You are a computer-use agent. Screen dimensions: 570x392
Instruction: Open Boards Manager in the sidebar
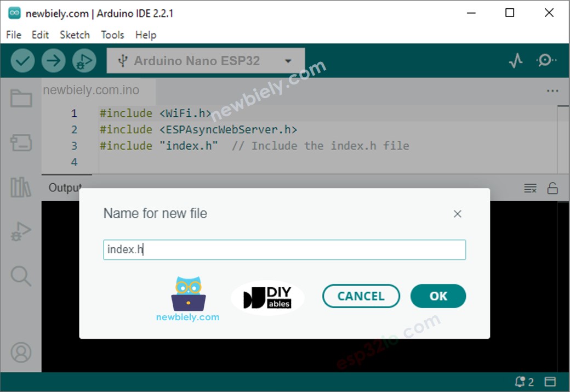tap(21, 143)
